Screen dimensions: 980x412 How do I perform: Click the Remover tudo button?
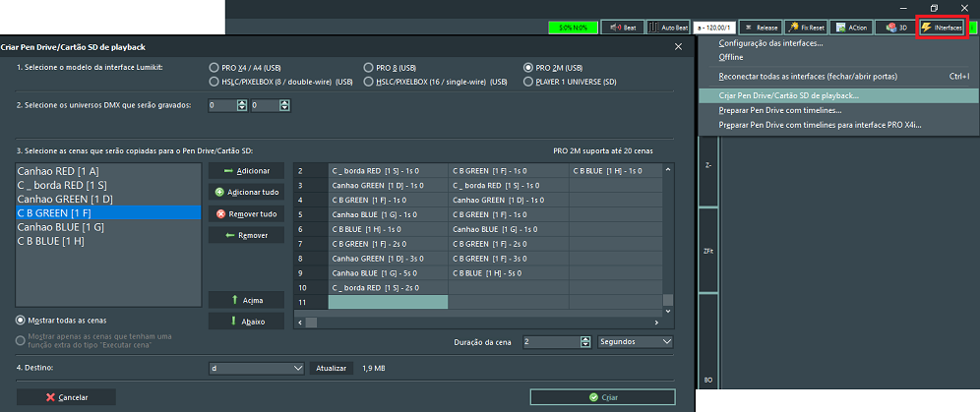(246, 213)
